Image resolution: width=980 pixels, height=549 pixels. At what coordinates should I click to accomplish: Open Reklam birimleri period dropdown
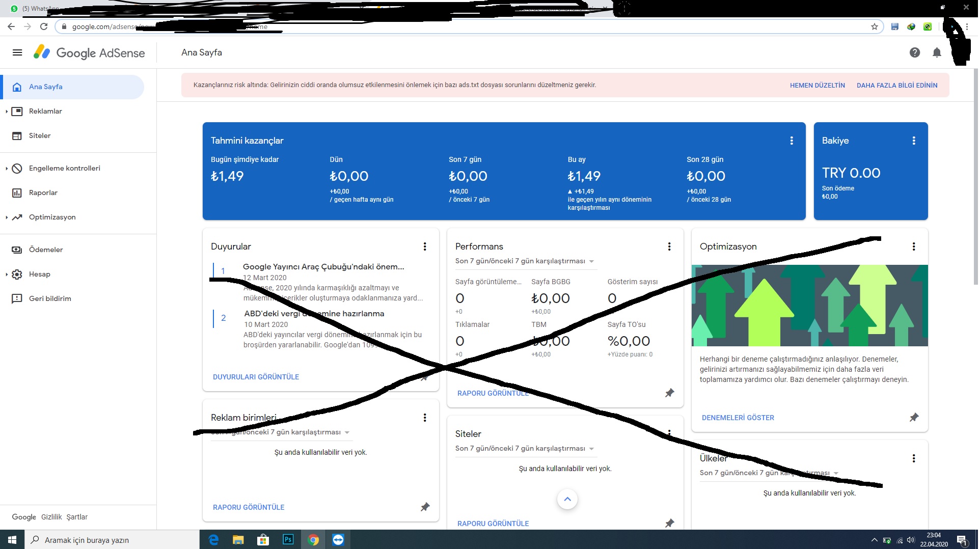(281, 432)
